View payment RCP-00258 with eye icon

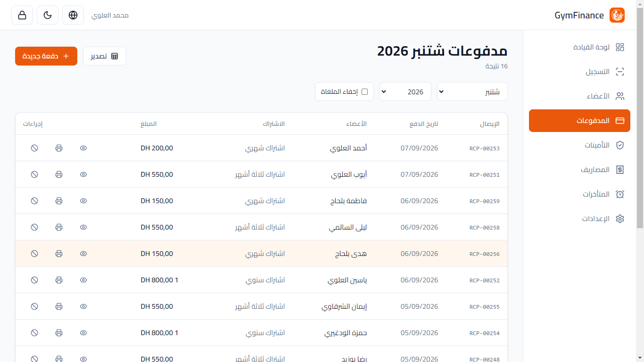[83, 227]
